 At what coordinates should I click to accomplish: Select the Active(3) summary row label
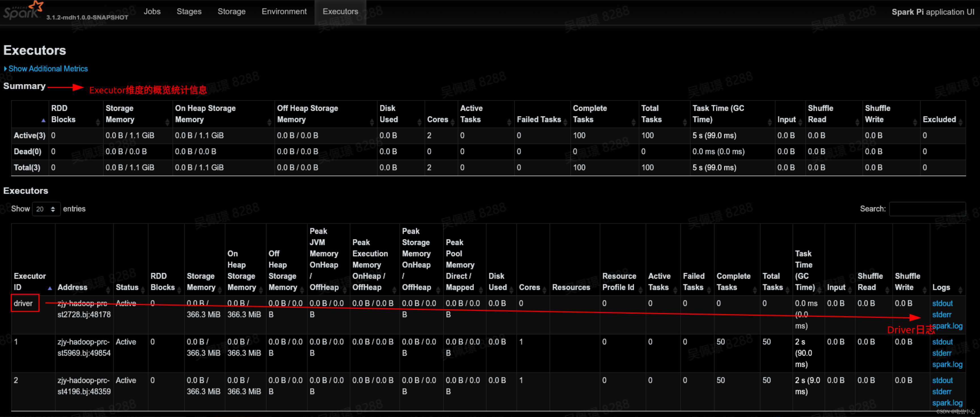30,135
